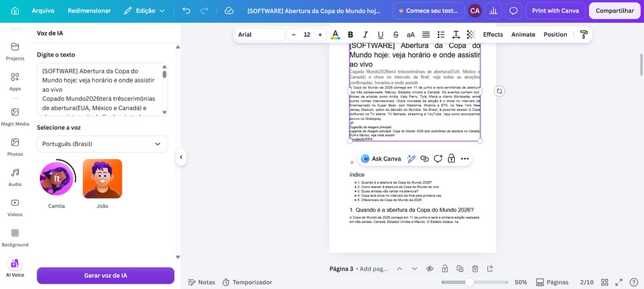Open the transparency checkerboard control

(x=471, y=35)
